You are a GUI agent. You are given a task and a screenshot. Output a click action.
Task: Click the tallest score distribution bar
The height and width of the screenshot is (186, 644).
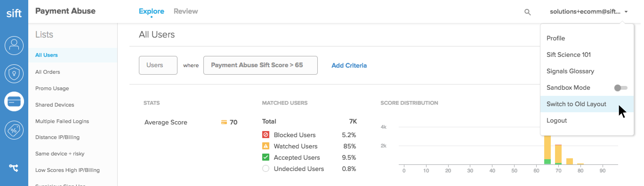(547, 150)
